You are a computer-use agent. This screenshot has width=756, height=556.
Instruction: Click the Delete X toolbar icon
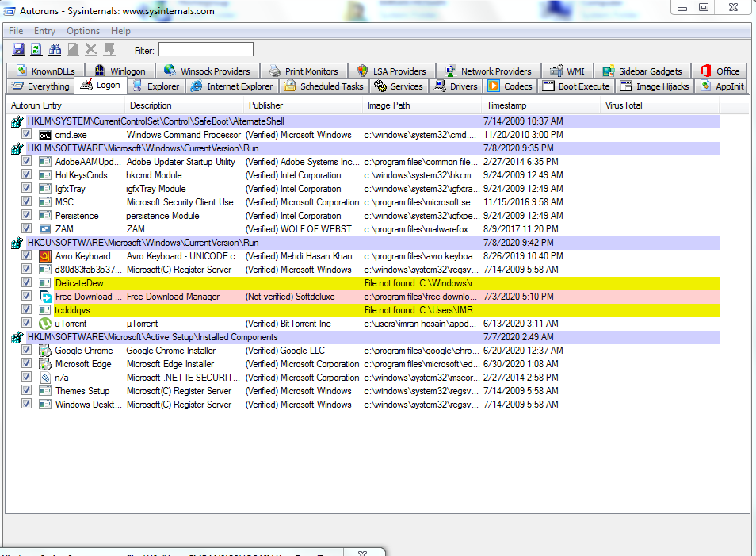coord(91,49)
